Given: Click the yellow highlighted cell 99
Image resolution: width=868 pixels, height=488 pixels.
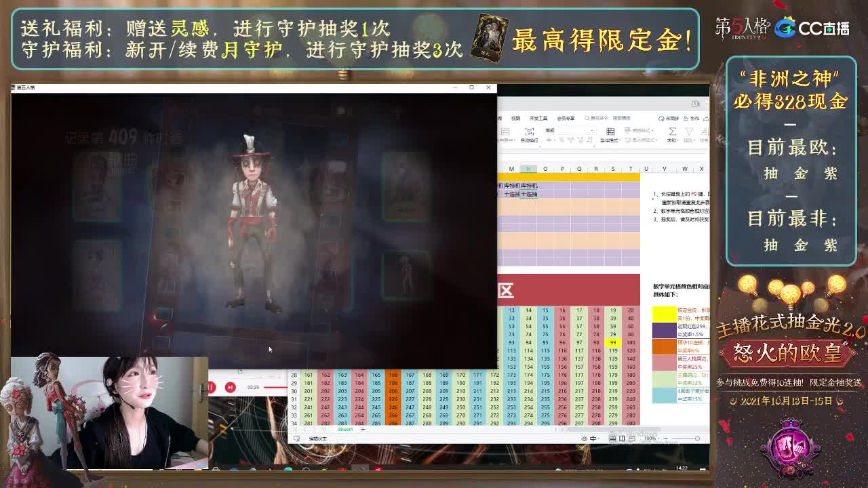Looking at the screenshot, I should tap(613, 342).
